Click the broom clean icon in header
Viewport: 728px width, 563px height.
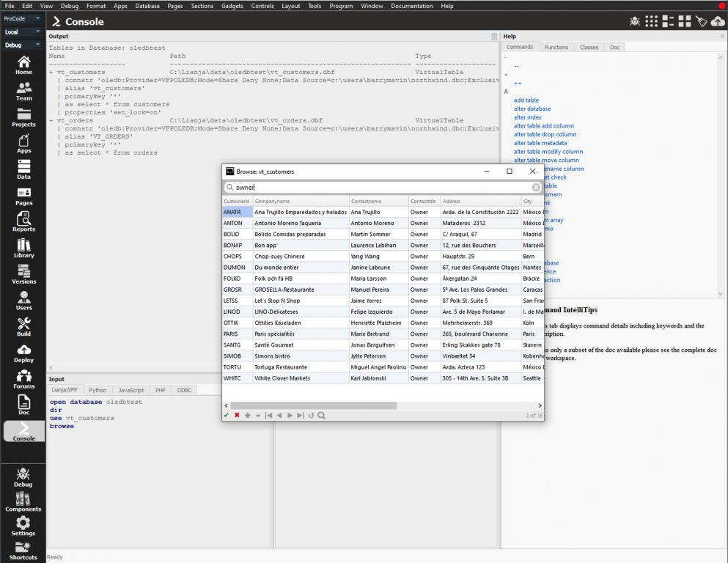coord(702,21)
